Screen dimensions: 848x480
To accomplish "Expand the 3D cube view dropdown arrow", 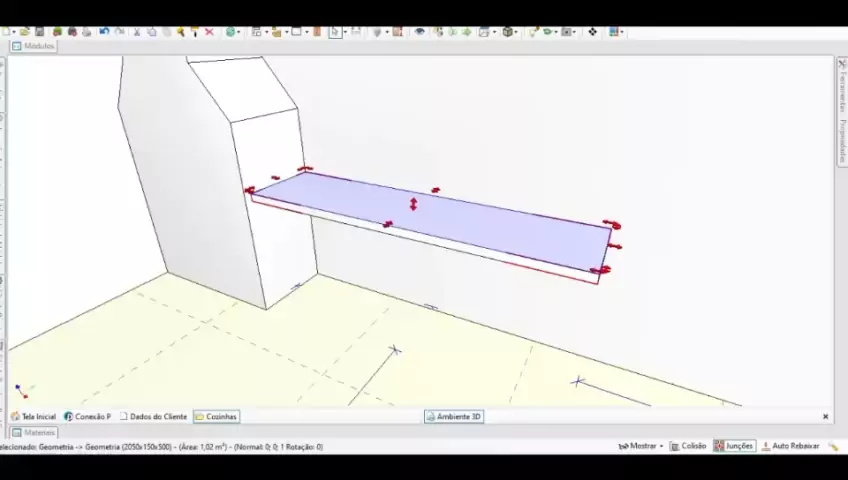I will coord(518,32).
